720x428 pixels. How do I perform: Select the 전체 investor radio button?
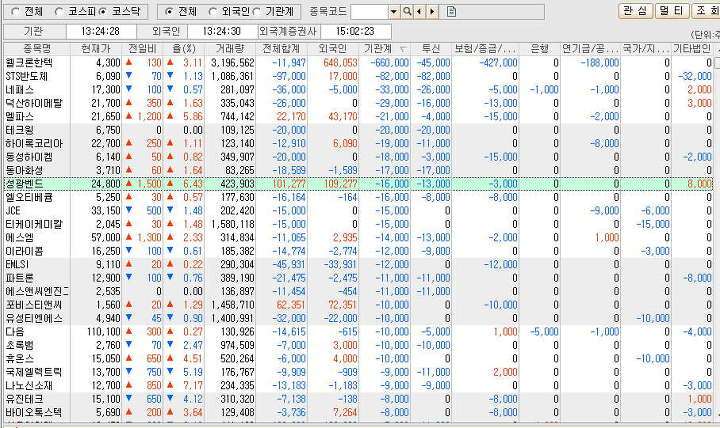[x=169, y=11]
